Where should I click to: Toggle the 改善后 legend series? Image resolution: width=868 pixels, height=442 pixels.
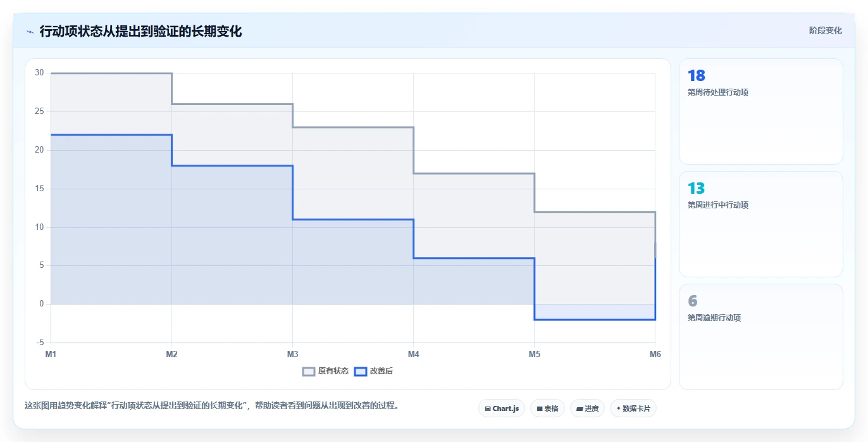[x=373, y=371]
